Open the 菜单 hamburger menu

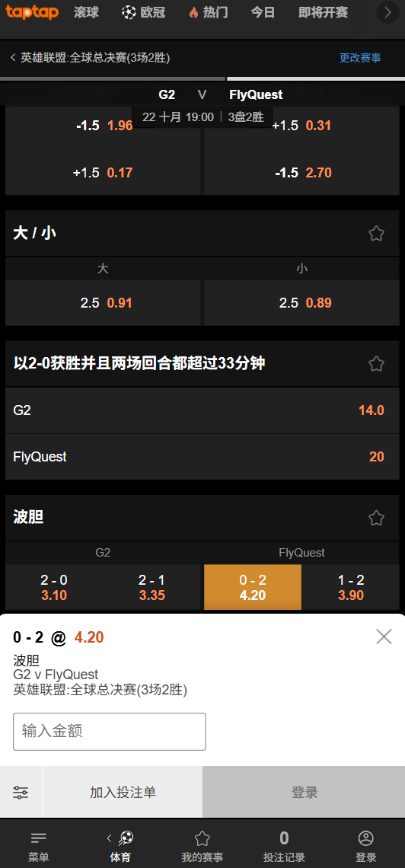coord(39,847)
